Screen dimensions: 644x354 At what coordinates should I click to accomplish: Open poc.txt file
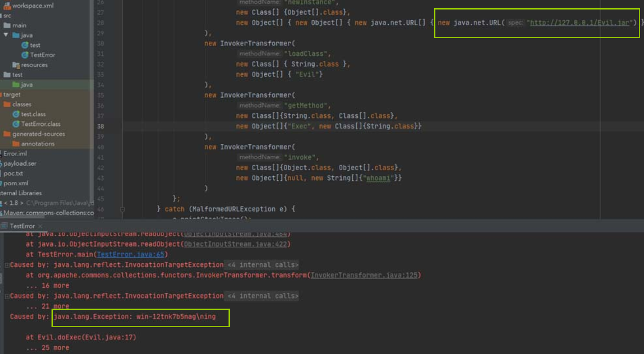click(13, 173)
